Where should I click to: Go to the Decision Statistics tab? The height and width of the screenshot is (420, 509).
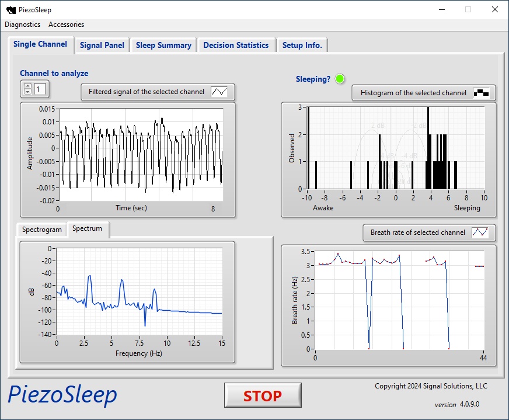tap(236, 45)
